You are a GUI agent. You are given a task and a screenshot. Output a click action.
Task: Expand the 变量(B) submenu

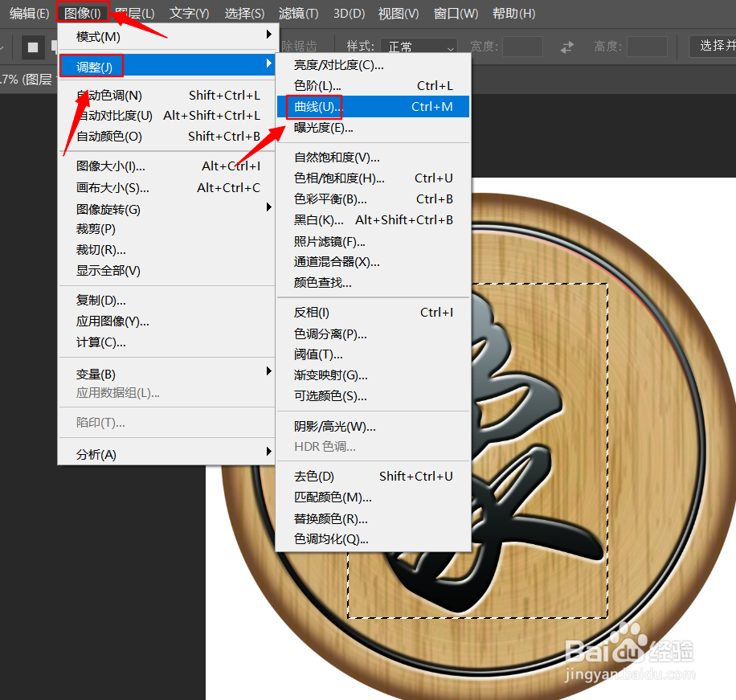(166, 375)
